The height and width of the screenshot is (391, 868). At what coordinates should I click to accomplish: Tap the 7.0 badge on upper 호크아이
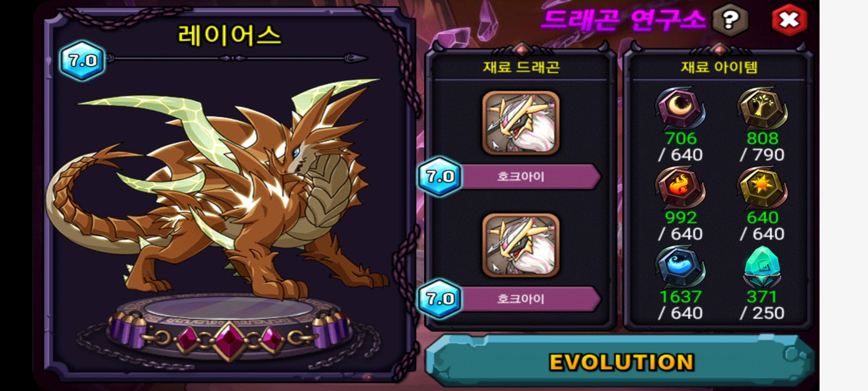click(x=440, y=176)
